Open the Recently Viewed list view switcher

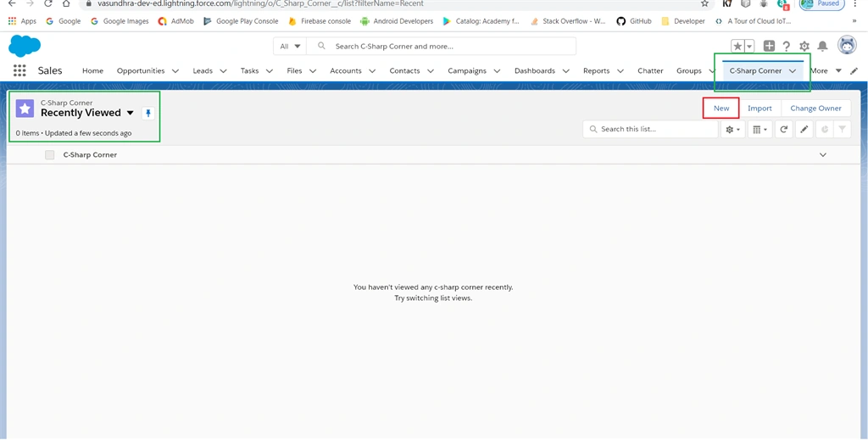click(x=130, y=113)
